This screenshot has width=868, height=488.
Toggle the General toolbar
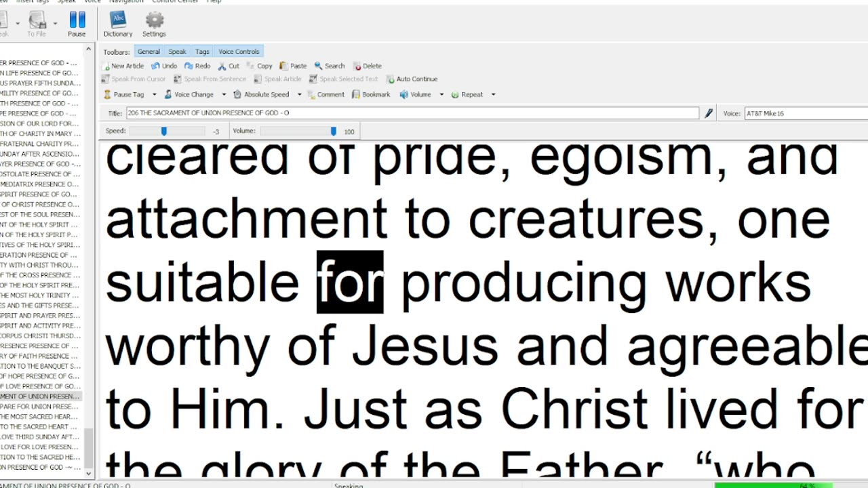(x=149, y=52)
